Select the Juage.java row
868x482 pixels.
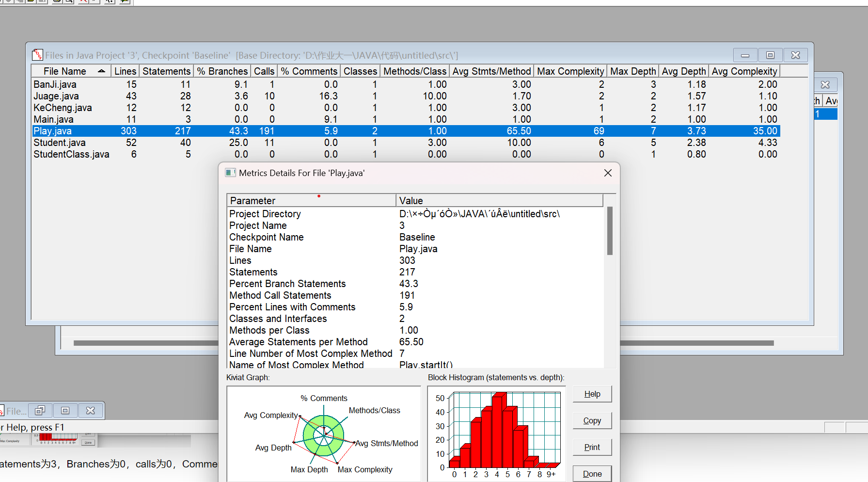[56, 96]
